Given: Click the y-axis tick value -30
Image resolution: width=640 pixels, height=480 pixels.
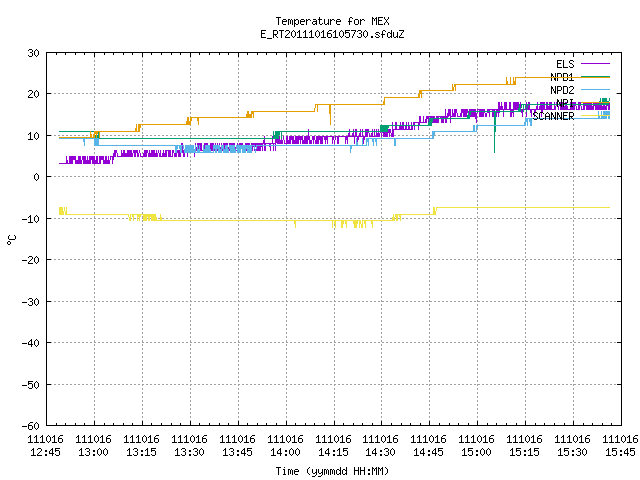Looking at the screenshot, I should 31,302.
